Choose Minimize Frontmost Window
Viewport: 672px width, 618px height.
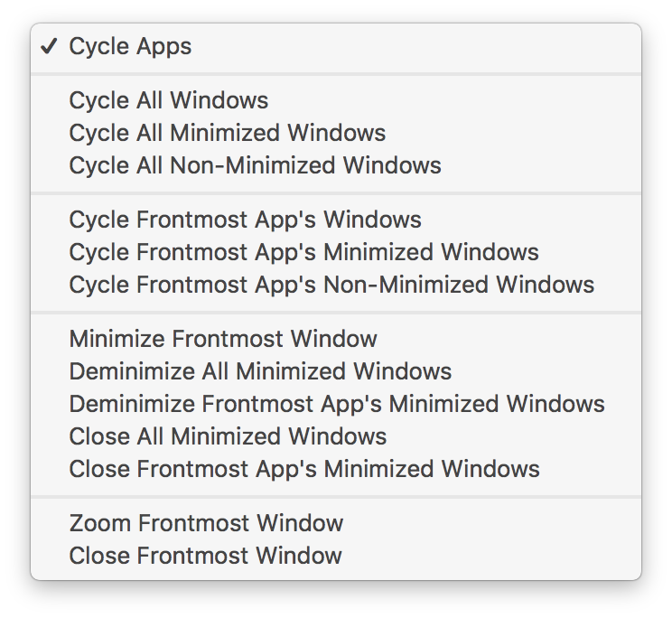223,339
